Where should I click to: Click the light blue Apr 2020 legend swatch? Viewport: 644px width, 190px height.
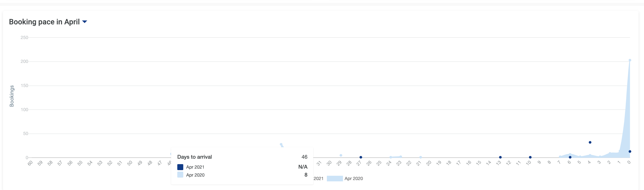(334, 179)
